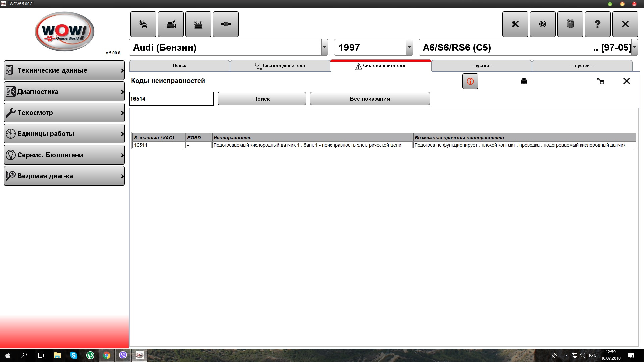This screenshot has width=644, height=362.
Task: Open the 1997 year dropdown
Action: tap(409, 47)
